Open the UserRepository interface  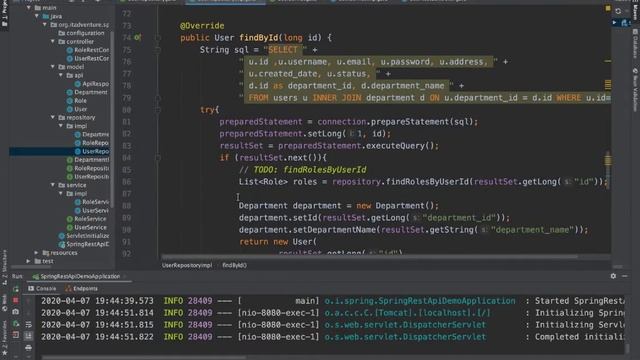(x=88, y=177)
